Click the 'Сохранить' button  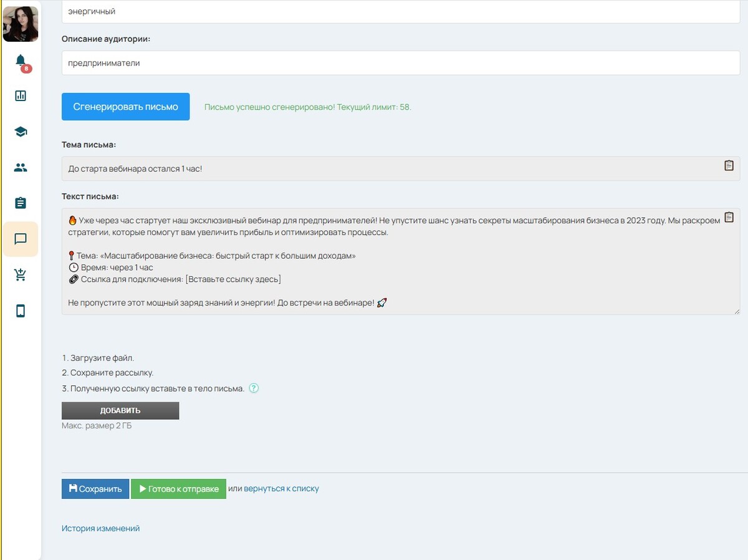pyautogui.click(x=95, y=489)
